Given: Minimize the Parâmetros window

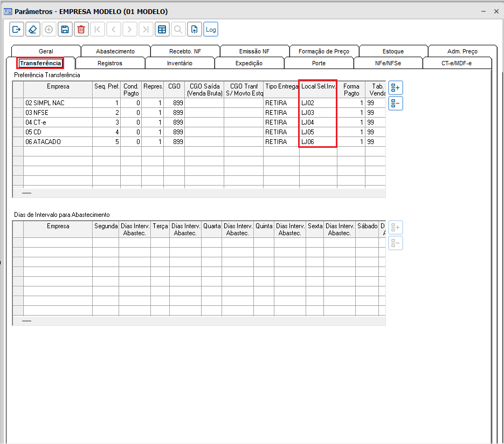Looking at the screenshot, I should tap(483, 11).
